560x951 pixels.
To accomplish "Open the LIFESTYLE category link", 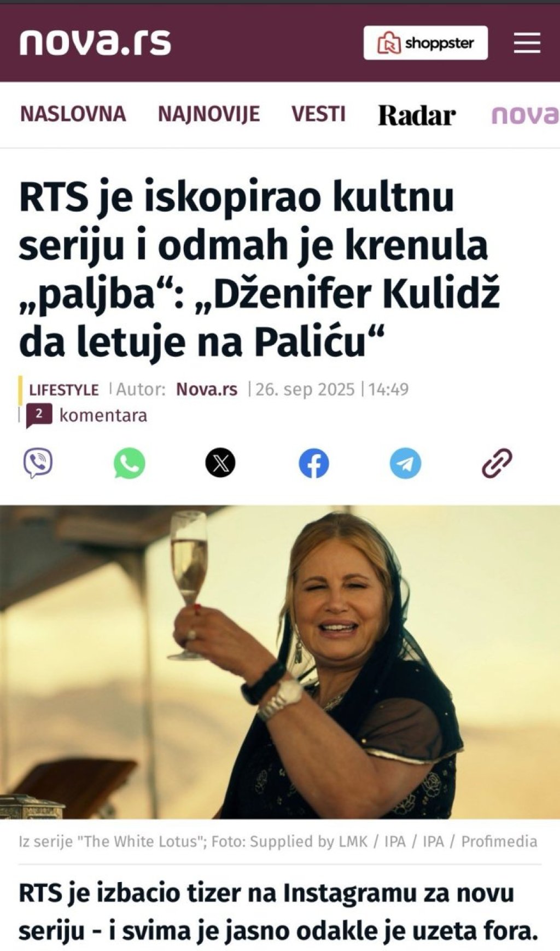I will point(63,390).
